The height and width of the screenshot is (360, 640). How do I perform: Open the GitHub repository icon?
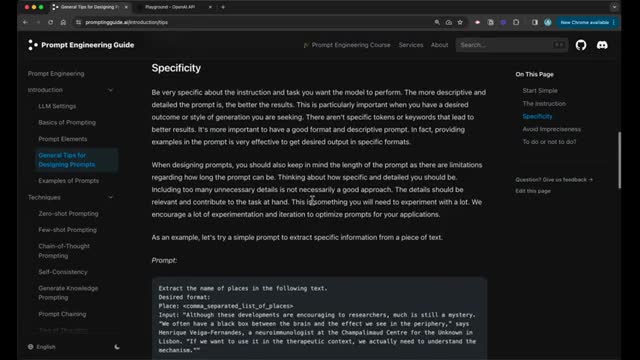[x=581, y=45]
